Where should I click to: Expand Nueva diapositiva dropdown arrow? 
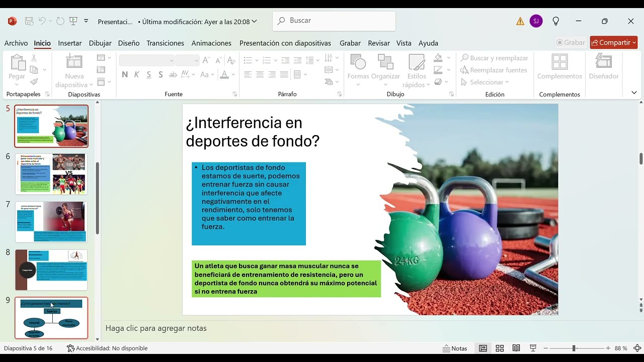tap(90, 85)
